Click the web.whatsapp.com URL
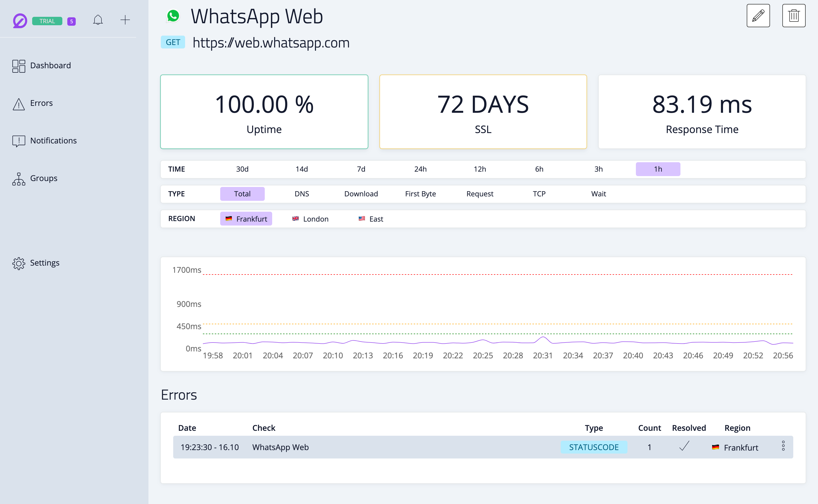This screenshot has height=504, width=818. tap(271, 43)
